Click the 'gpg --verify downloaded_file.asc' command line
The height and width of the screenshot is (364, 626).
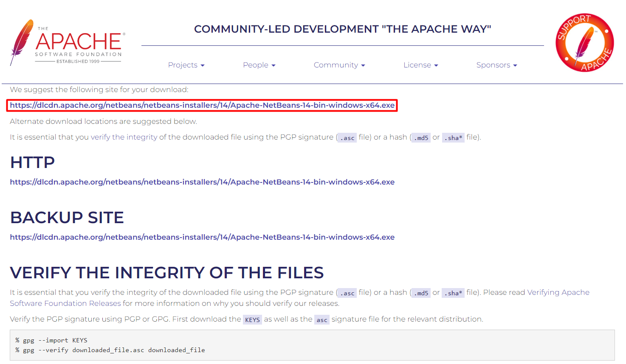(x=110, y=350)
